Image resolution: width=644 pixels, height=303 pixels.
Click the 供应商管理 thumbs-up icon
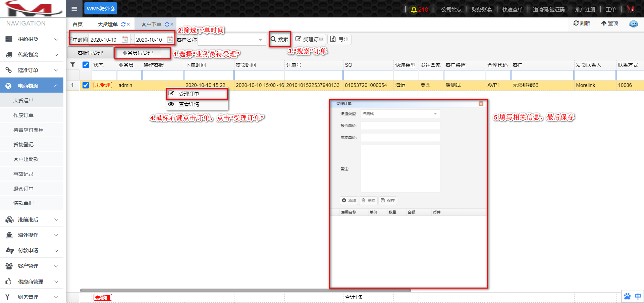point(9,282)
